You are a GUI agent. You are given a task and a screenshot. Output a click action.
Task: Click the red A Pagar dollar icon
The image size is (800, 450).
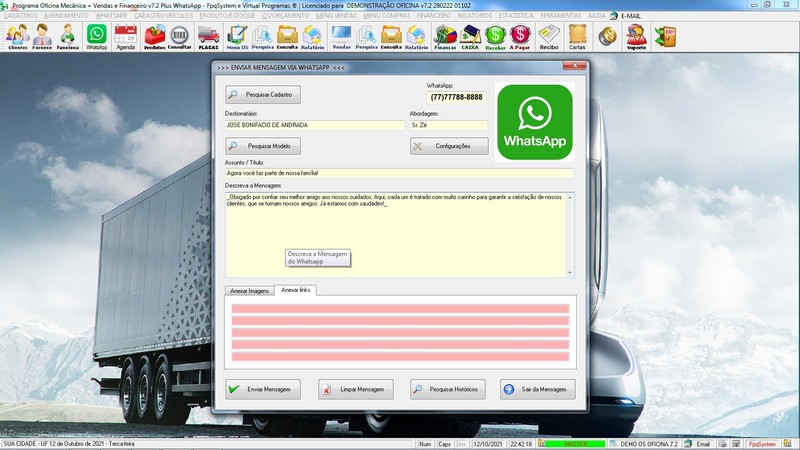coord(520,37)
